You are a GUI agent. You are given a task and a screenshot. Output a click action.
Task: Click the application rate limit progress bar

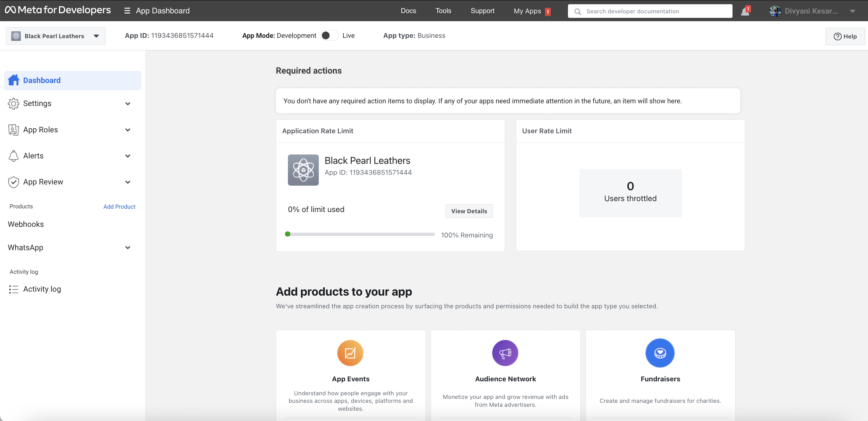tap(360, 234)
